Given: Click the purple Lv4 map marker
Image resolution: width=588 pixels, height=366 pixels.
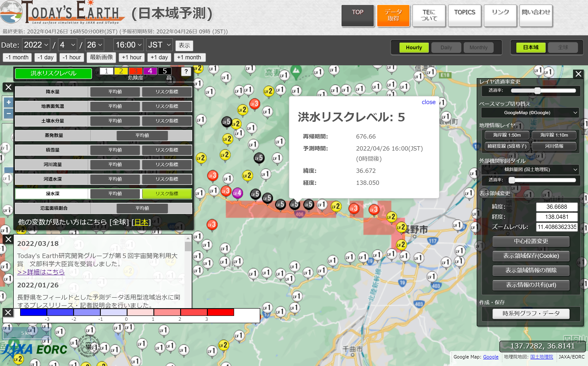Looking at the screenshot, I should click(238, 193).
